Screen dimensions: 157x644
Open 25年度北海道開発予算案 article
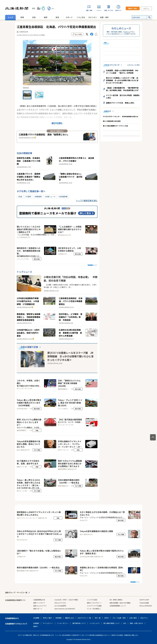click(28, 301)
